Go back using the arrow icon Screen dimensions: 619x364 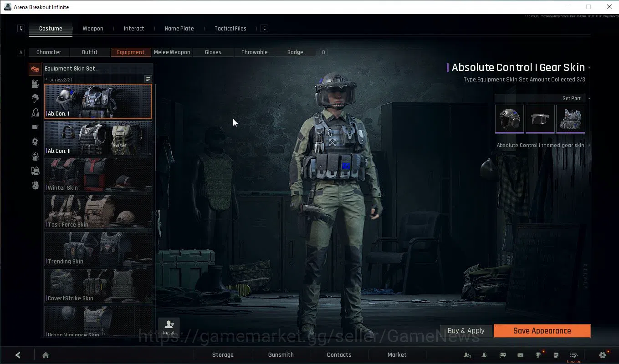click(18, 355)
